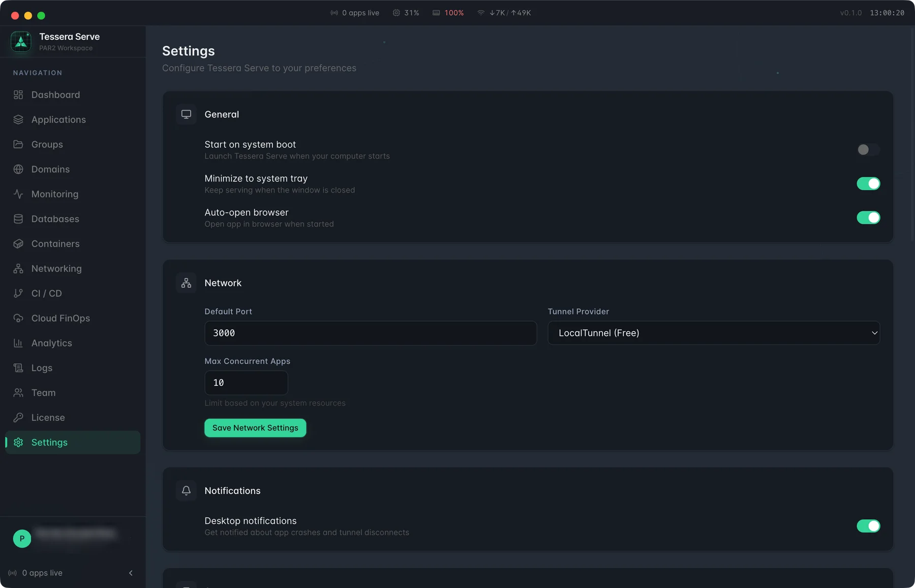Click the CI / CD nav label
The width and height of the screenshot is (915, 588).
pos(47,293)
